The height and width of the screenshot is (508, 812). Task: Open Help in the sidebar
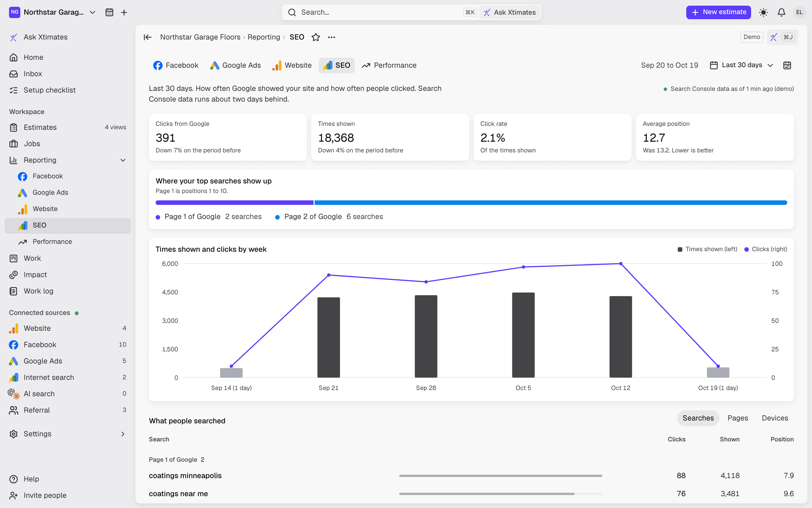point(67,479)
